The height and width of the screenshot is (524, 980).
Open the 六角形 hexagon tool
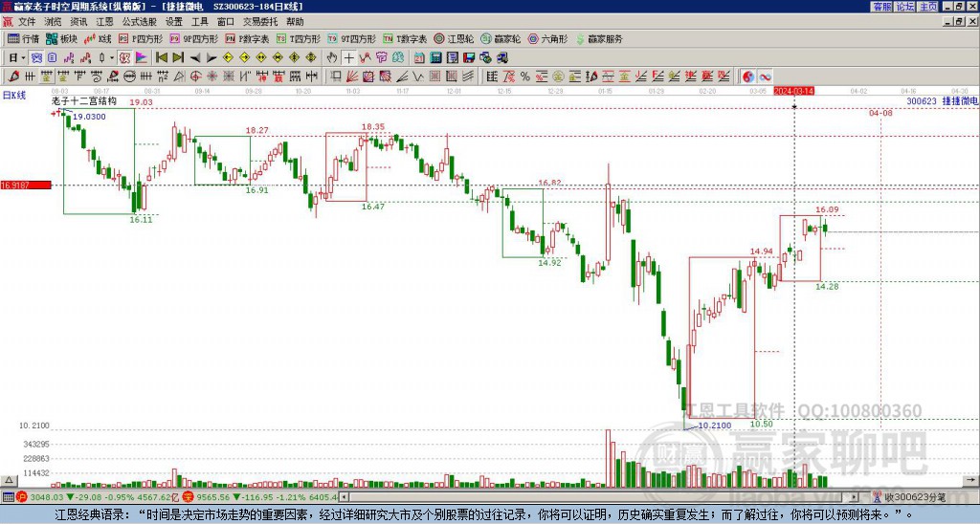coord(547,38)
